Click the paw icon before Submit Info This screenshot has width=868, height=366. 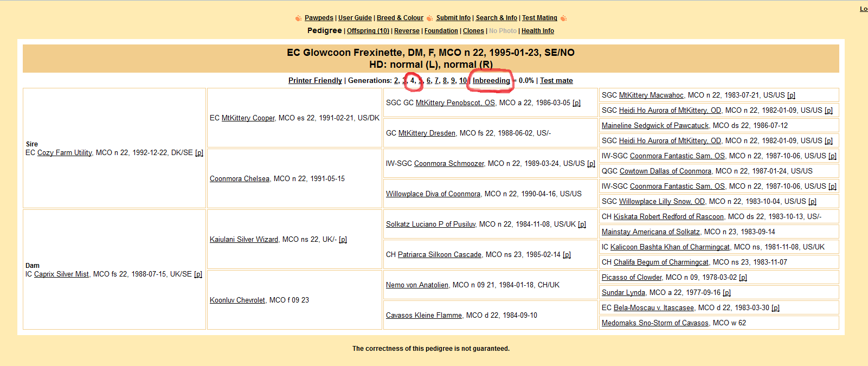tap(430, 18)
